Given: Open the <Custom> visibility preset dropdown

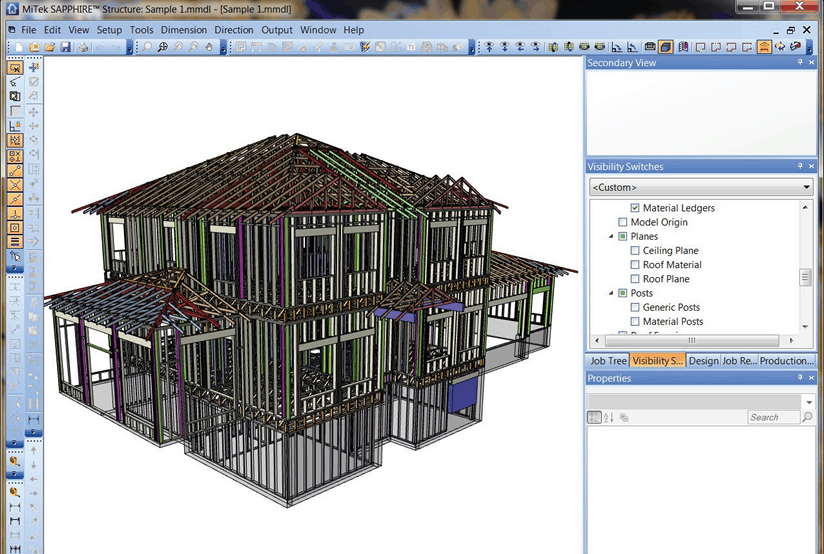Looking at the screenshot, I should (x=701, y=187).
